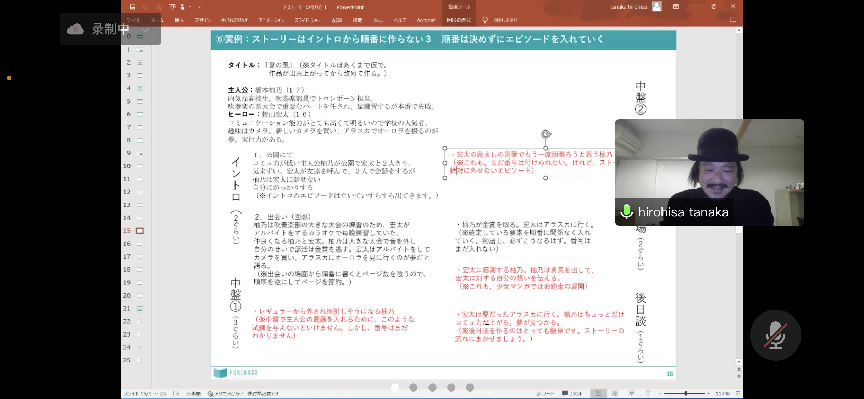Open ribbon display options in title bar
Viewport: 864px width, 399px height.
[x=676, y=7]
